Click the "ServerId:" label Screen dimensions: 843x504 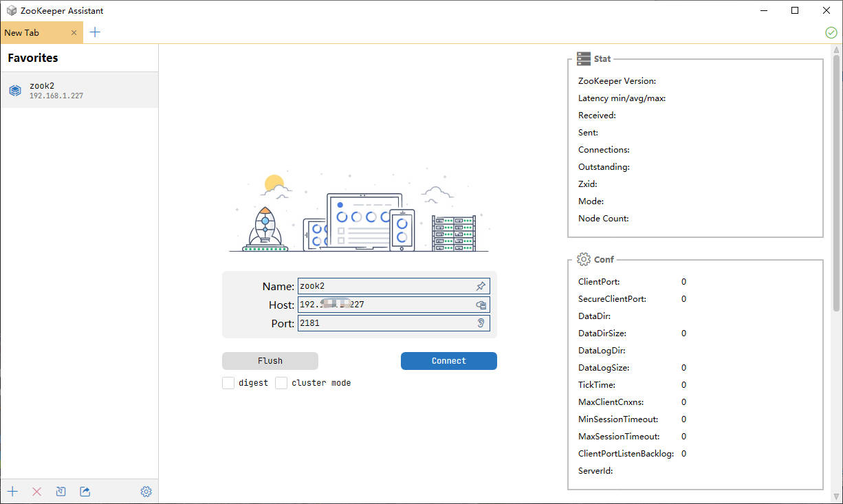pyautogui.click(x=595, y=471)
